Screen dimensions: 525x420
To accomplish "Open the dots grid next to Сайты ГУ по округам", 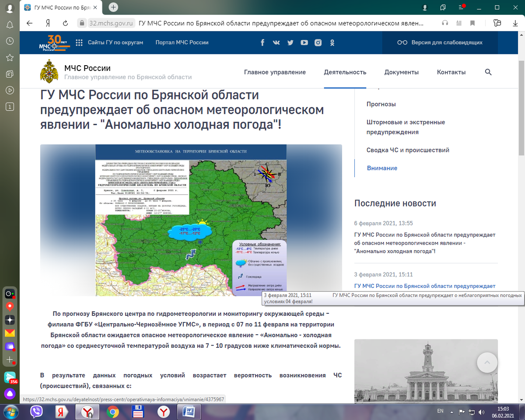I will pos(79,42).
